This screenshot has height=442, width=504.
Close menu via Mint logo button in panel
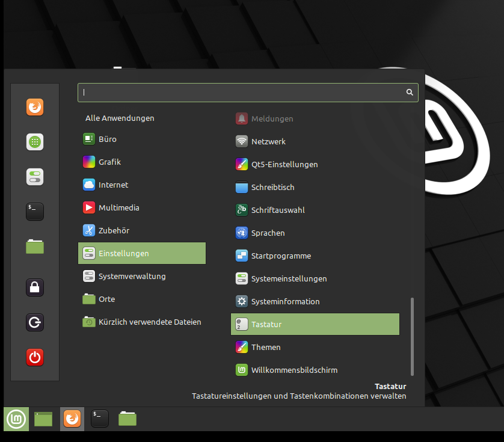(16, 419)
